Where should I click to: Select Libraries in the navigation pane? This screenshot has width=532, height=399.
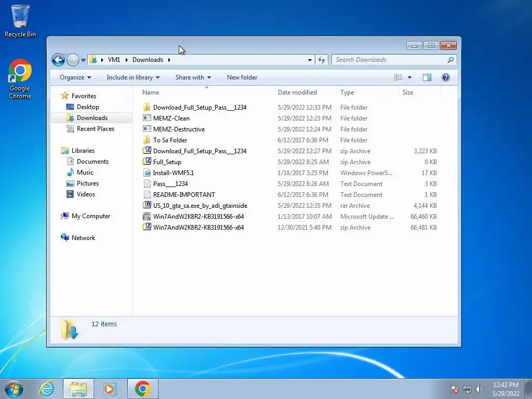pos(83,151)
